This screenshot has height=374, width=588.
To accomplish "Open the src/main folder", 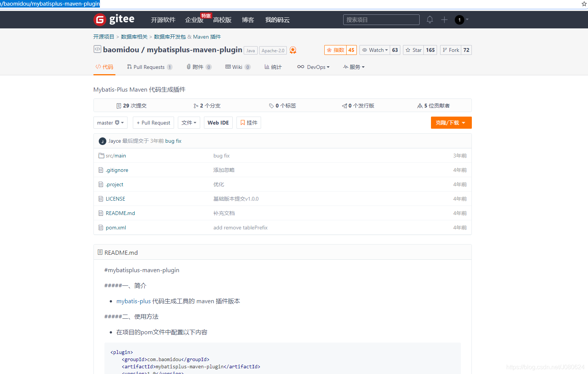I will point(115,156).
